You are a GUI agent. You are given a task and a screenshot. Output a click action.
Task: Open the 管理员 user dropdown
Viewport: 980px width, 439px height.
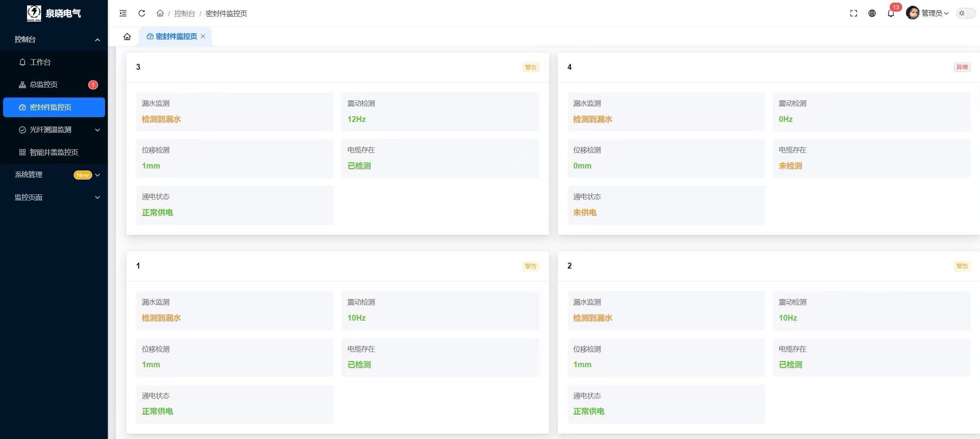[935, 13]
